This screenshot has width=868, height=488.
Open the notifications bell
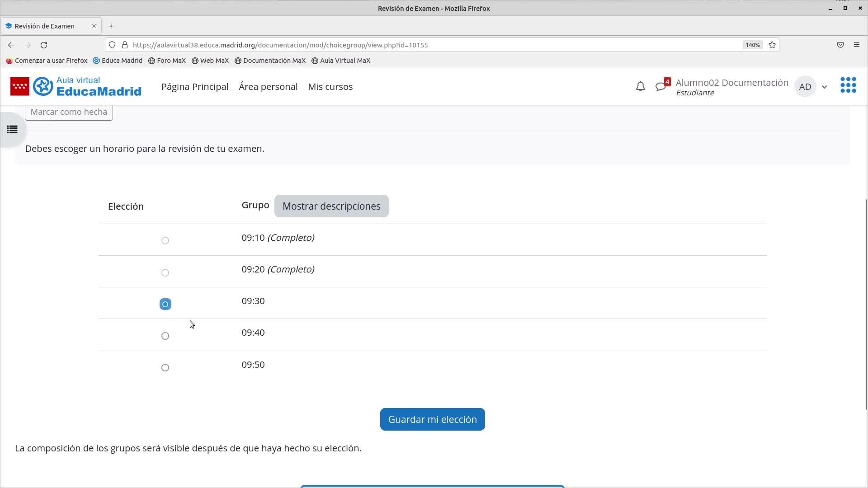click(640, 87)
